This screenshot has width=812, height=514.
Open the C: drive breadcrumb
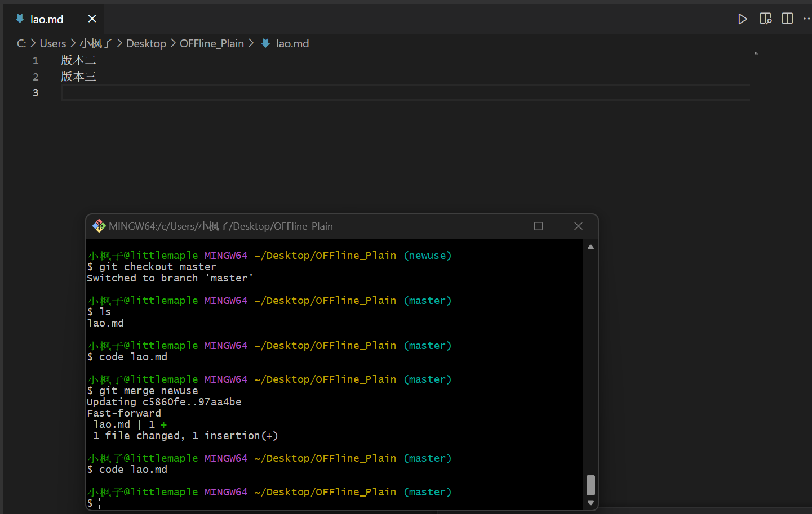(x=21, y=43)
